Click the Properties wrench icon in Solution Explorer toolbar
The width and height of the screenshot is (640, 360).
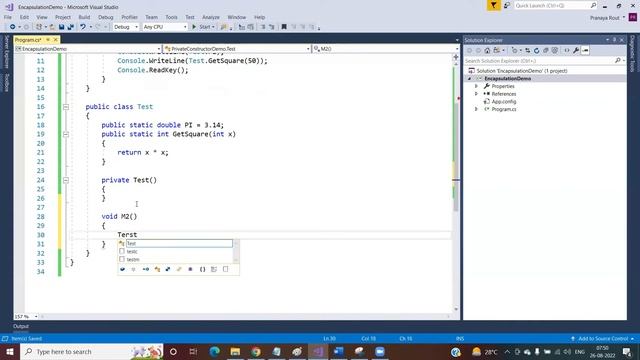[x=576, y=50]
